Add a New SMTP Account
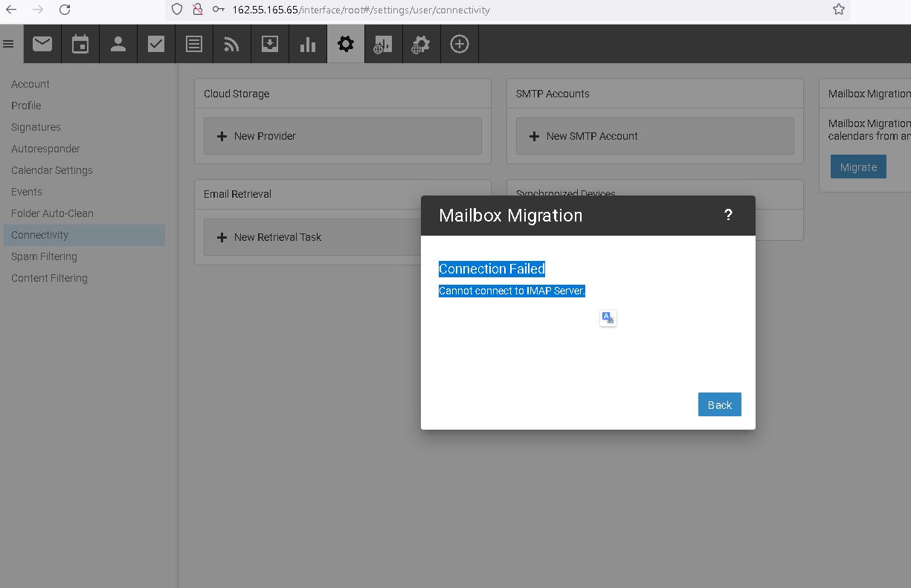Viewport: 911px width, 588px height. tap(654, 136)
